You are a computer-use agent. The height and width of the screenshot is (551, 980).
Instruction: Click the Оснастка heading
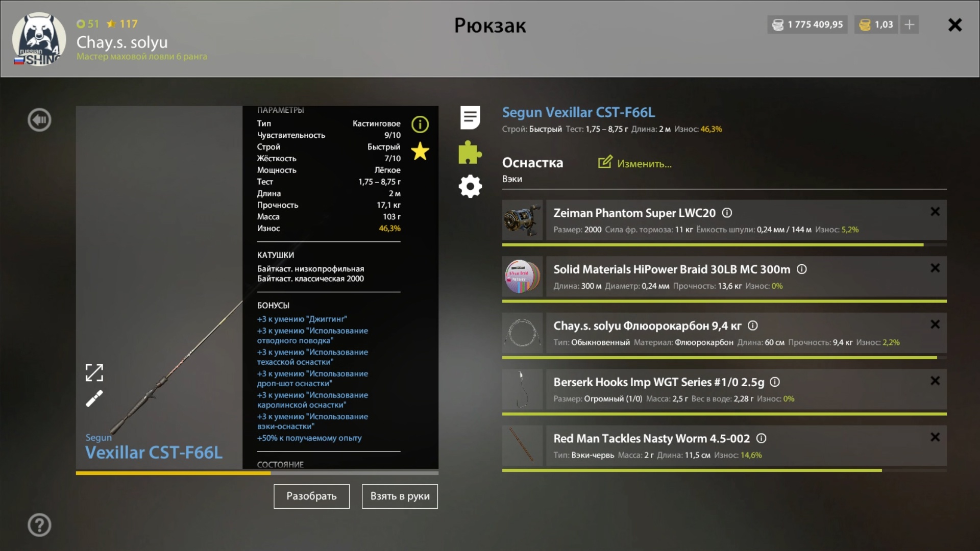(532, 163)
